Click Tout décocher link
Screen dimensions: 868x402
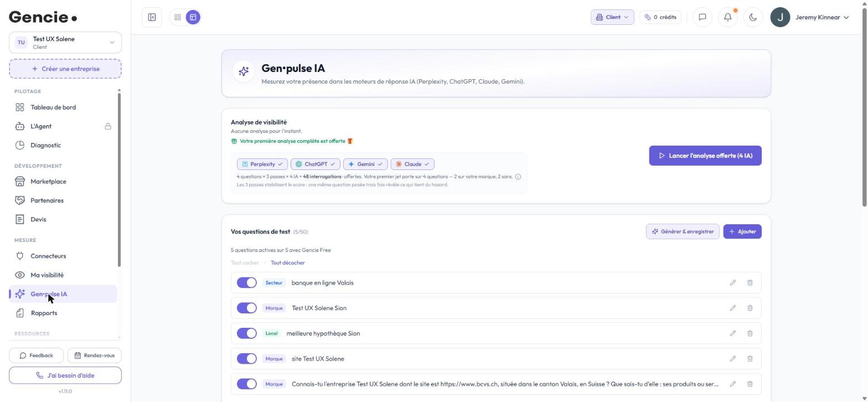pyautogui.click(x=288, y=263)
